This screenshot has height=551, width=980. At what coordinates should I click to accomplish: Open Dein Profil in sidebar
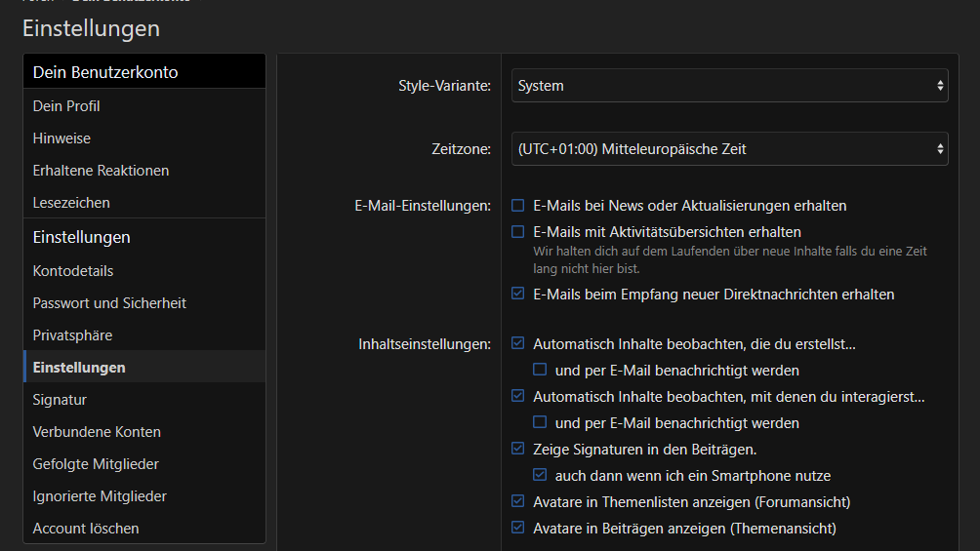[66, 106]
